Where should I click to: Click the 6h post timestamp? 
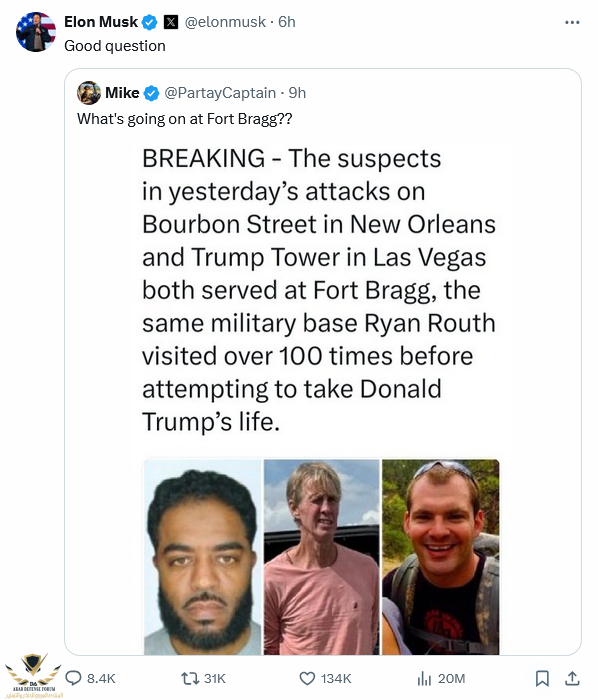[x=287, y=22]
